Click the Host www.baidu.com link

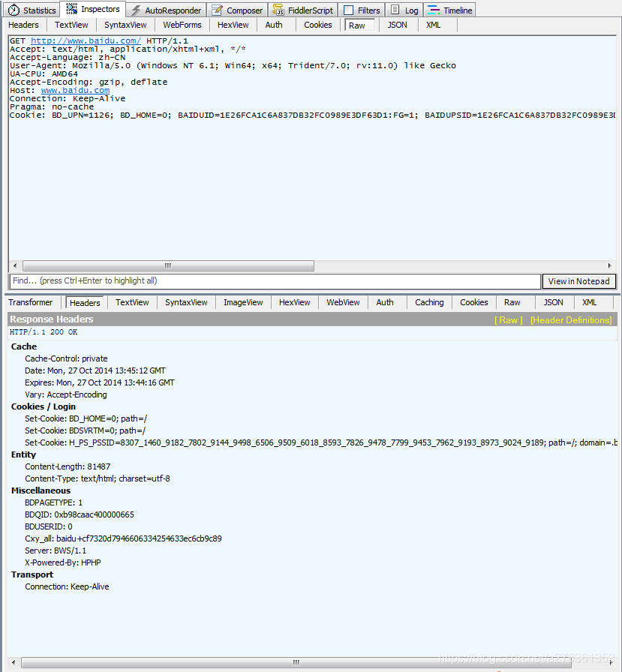(x=76, y=91)
